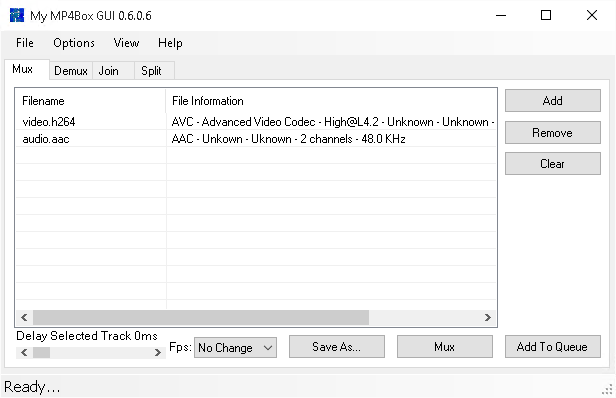
Task: Increase delay with slider right arrow
Action: coord(158,352)
